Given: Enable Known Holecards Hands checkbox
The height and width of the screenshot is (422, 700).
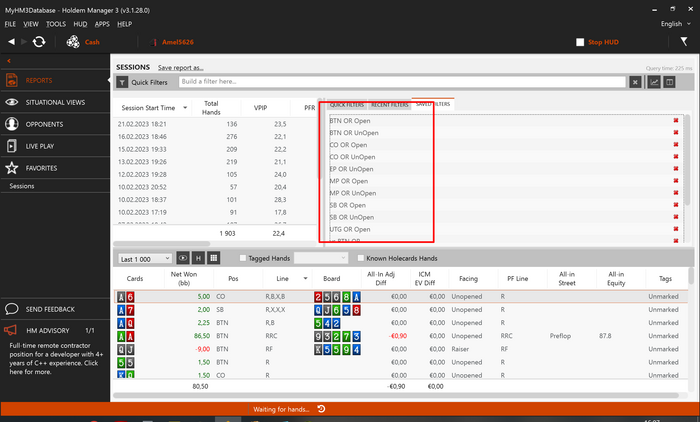Looking at the screenshot, I should [361, 258].
